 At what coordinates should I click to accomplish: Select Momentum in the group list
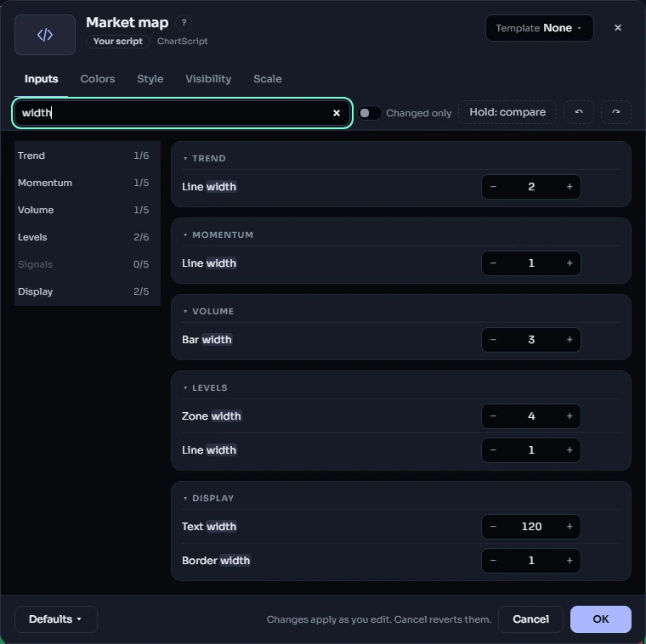click(88, 183)
